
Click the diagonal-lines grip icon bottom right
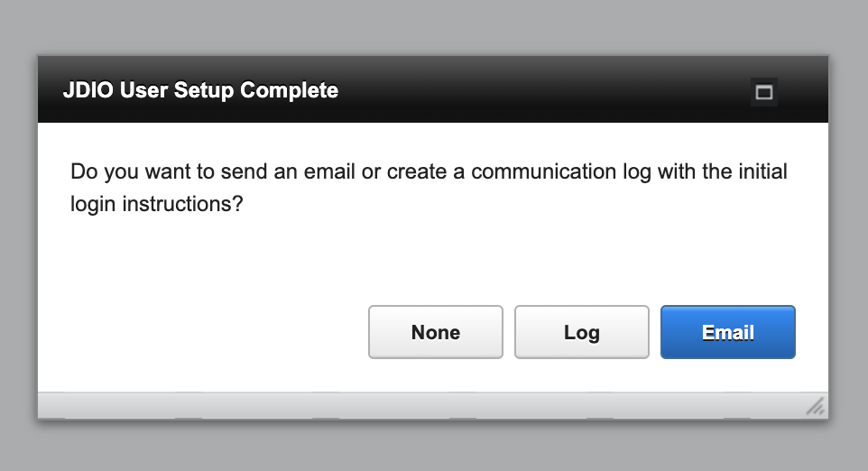tap(816, 407)
